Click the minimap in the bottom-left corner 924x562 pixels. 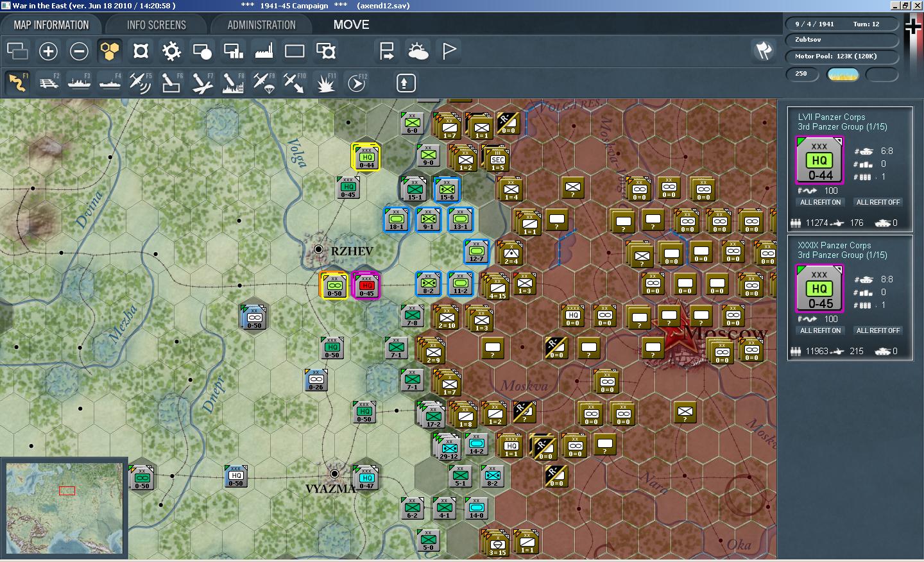click(x=64, y=508)
